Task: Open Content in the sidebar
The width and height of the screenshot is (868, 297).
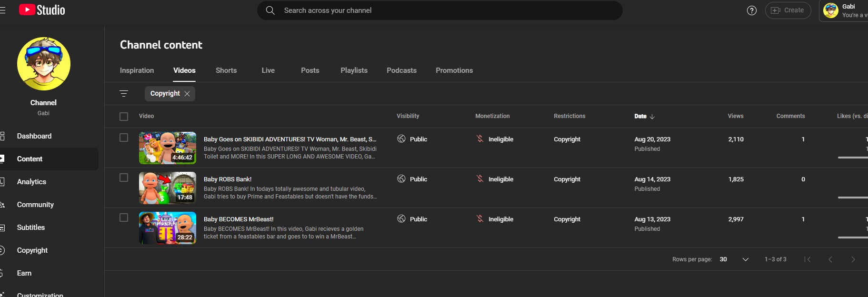Action: point(49,159)
